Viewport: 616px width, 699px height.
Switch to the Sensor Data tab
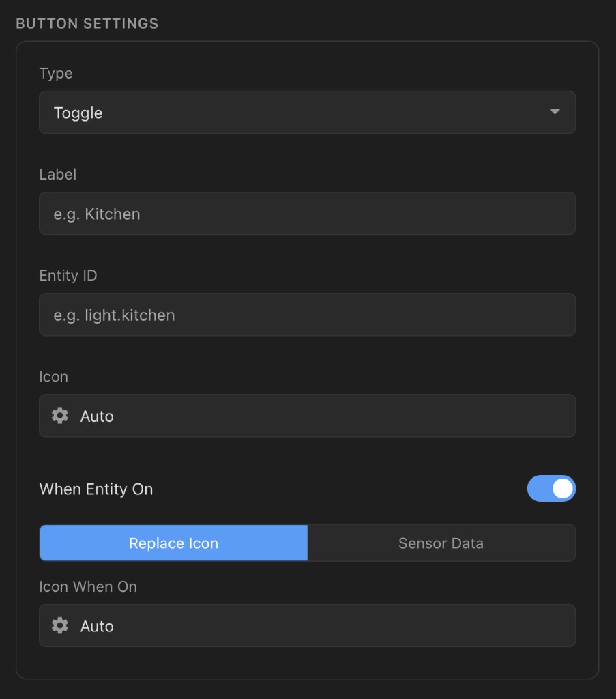(441, 543)
